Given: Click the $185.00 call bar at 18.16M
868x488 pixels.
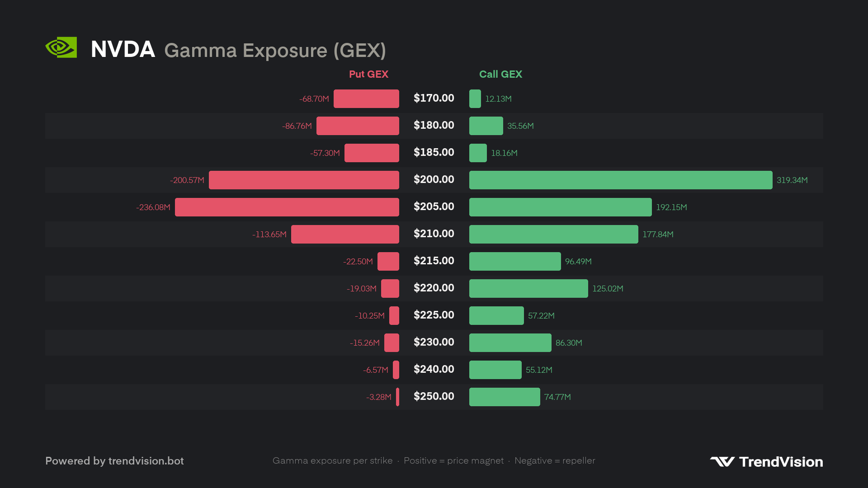Looking at the screenshot, I should (478, 153).
